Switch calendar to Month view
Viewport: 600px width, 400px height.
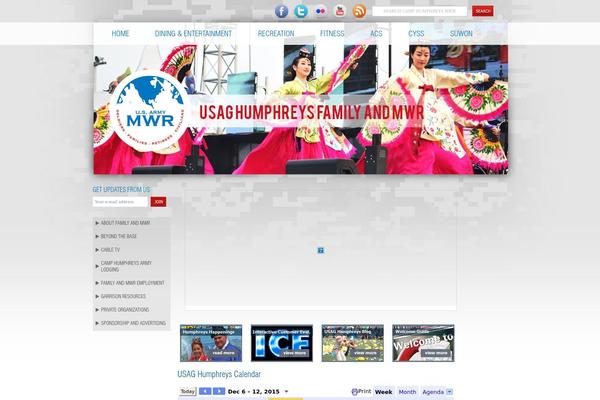[x=407, y=392]
